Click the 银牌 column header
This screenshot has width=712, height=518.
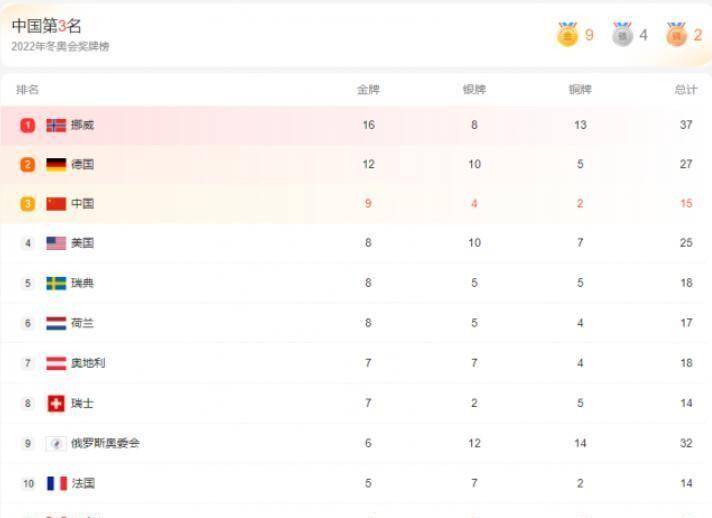474,89
